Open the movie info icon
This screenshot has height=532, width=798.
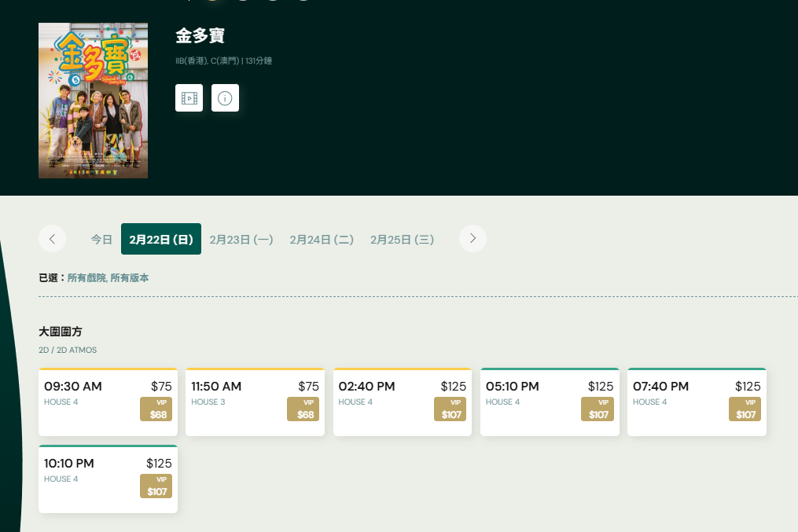225,98
